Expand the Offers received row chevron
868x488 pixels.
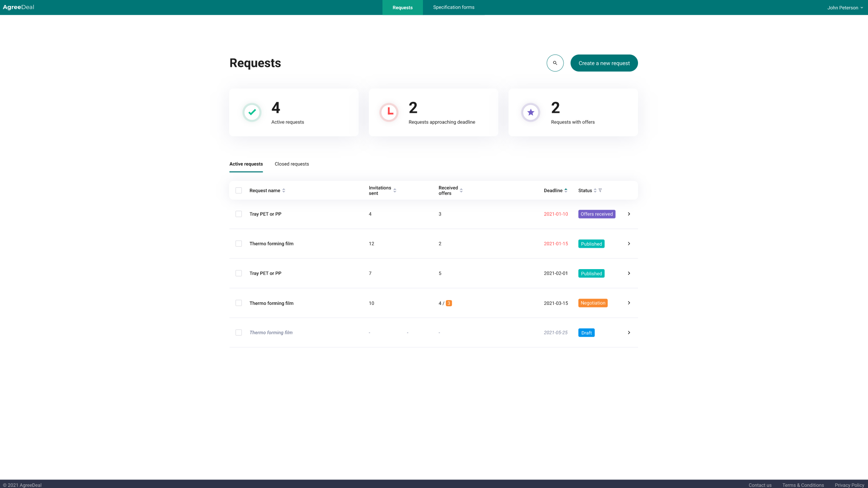[629, 214]
